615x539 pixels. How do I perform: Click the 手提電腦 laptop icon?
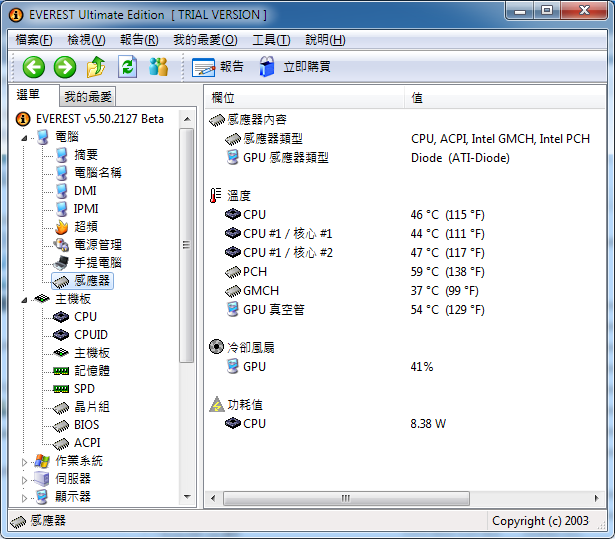coord(61,263)
